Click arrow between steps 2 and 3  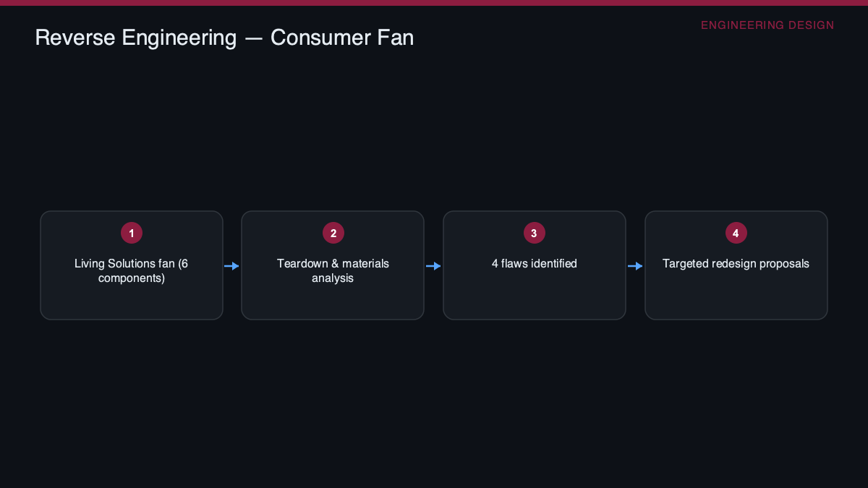433,266
